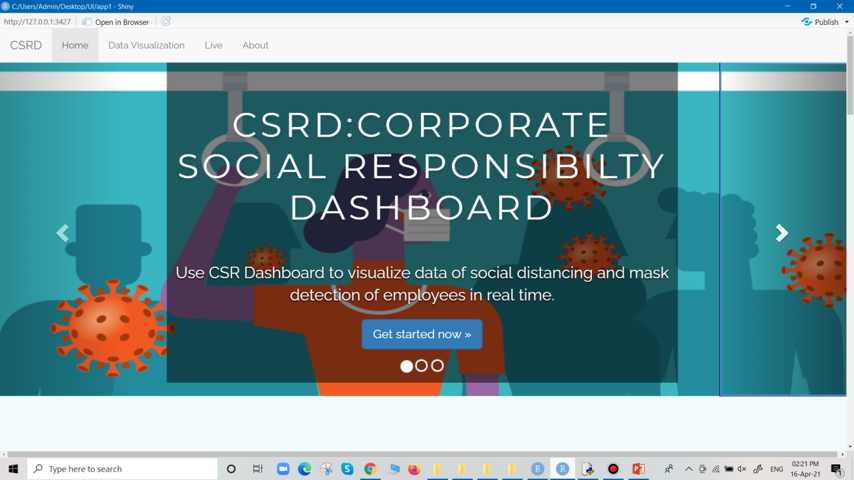Viewport: 854px width, 480px height.
Task: Show hidden tray icons
Action: coord(688,469)
